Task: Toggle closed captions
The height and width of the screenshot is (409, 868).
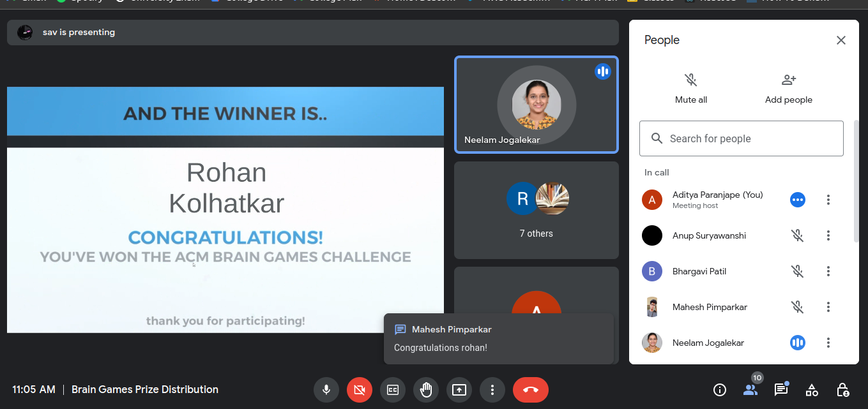Action: [393, 390]
